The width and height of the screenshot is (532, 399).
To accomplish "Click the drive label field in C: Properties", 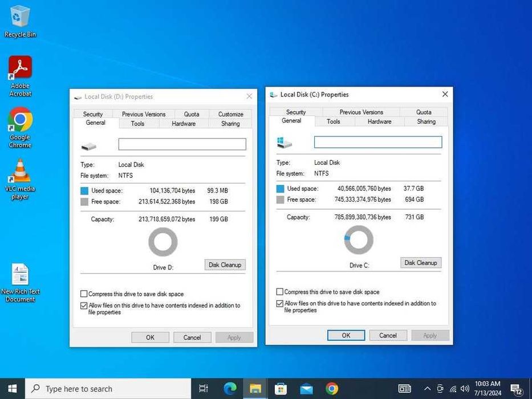I will pos(378,142).
